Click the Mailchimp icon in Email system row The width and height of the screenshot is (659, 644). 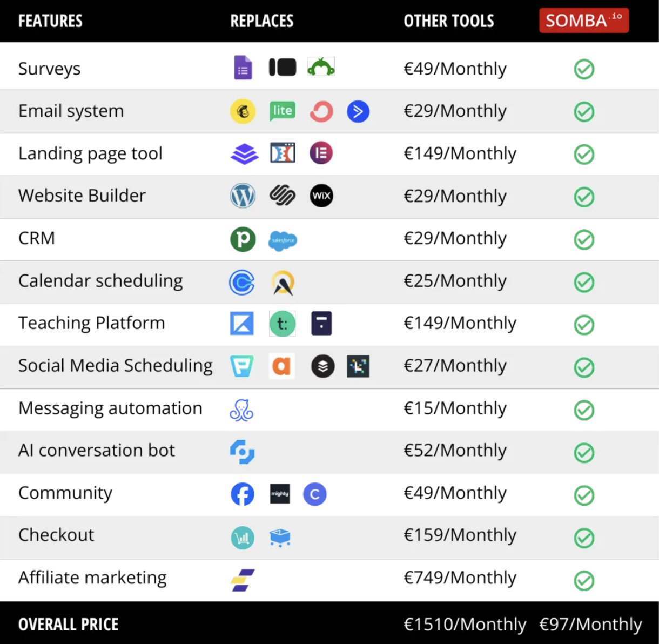(243, 111)
